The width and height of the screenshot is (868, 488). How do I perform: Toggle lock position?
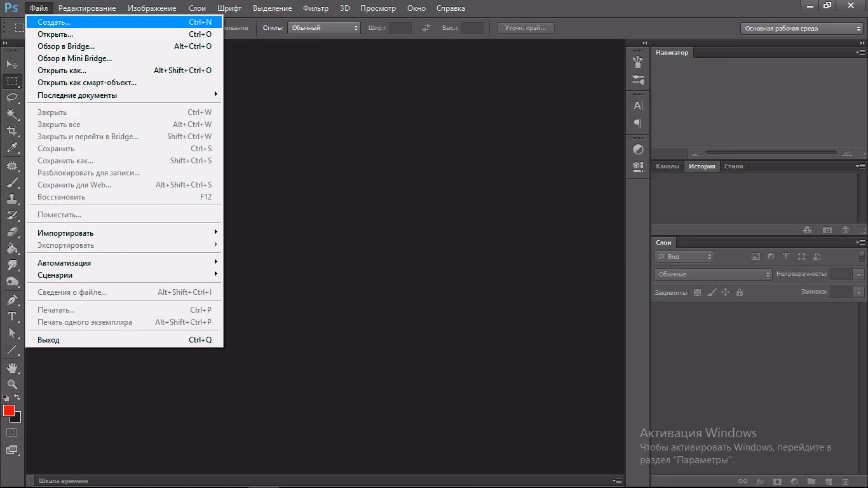pyautogui.click(x=725, y=292)
